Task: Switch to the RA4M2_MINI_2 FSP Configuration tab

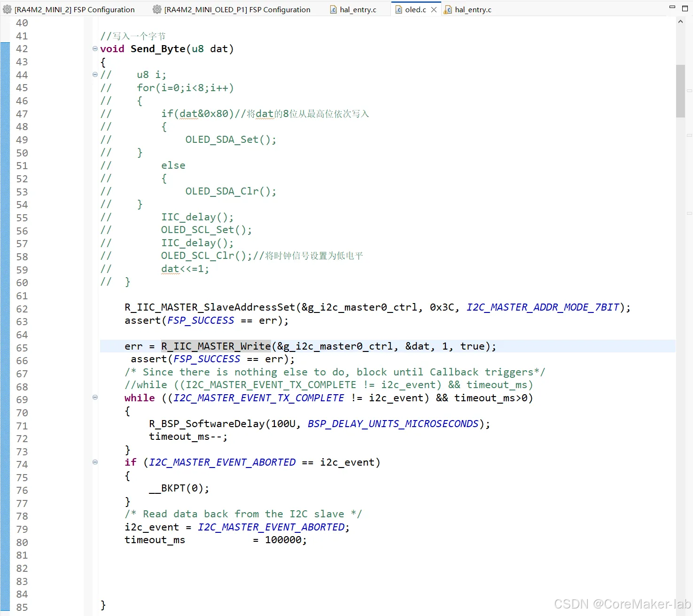Action: coord(69,9)
